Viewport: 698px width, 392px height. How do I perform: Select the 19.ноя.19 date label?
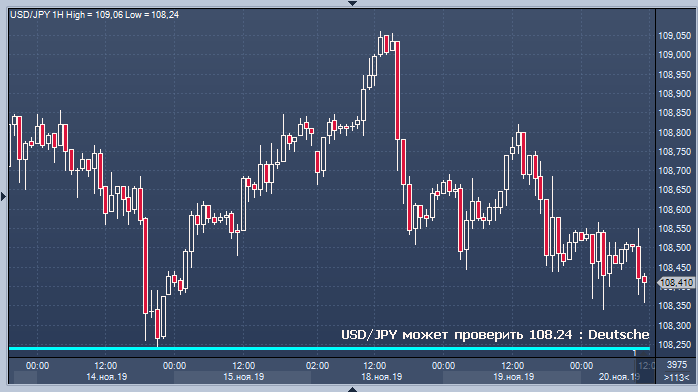pos(513,377)
